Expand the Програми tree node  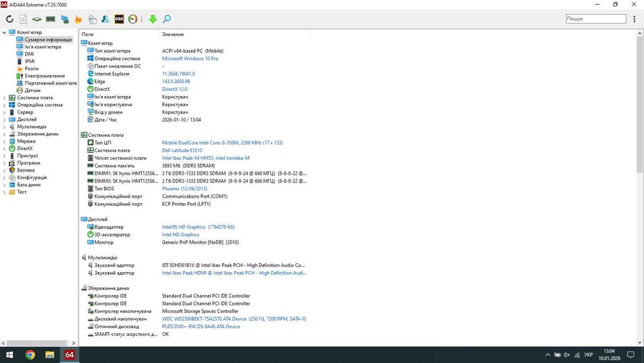coord(4,163)
